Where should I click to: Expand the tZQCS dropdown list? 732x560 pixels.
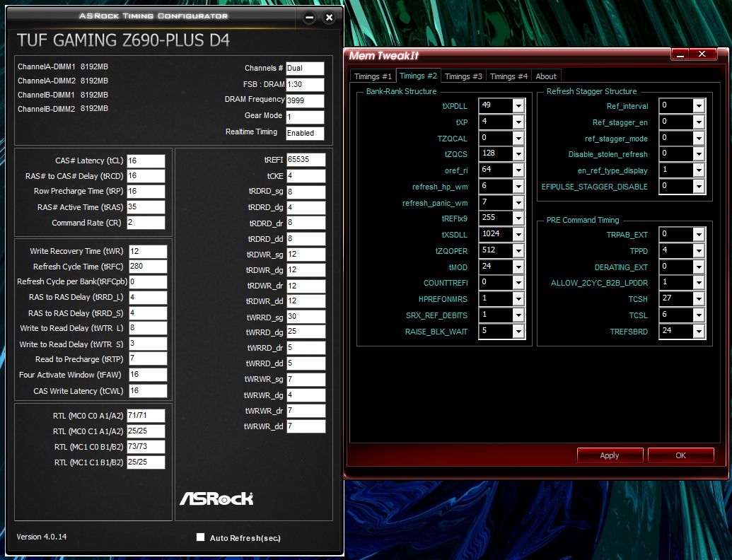(518, 154)
